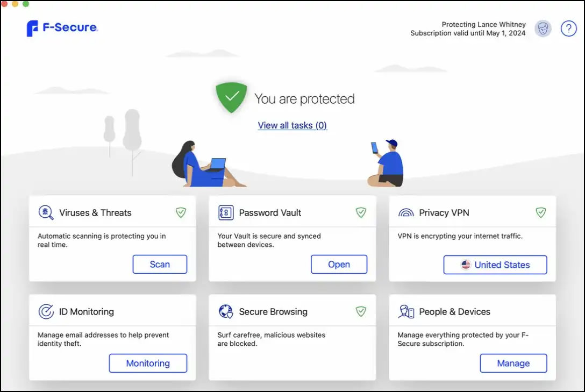
Task: Click the Secure Browsing globe icon
Action: tap(226, 311)
